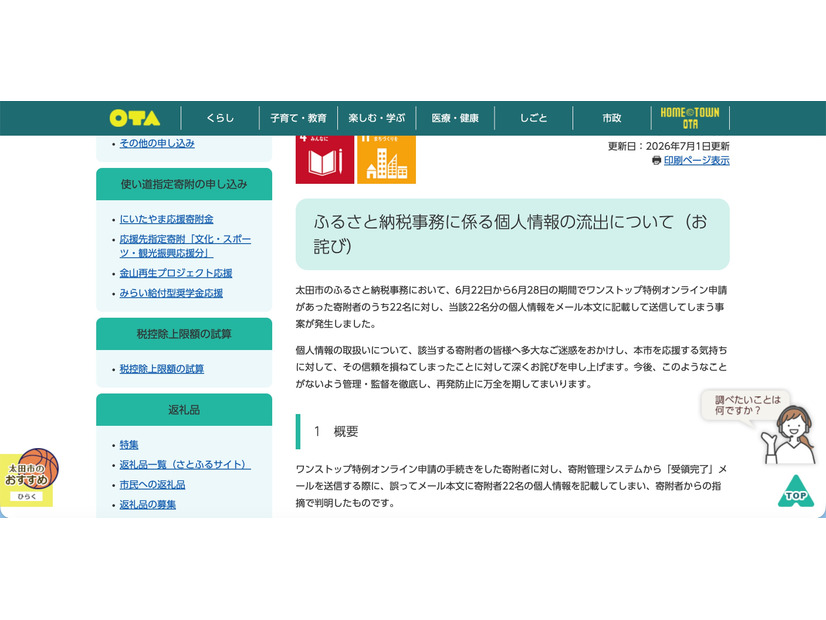
Task: Click the TOP back-to-top icon
Action: [x=795, y=492]
